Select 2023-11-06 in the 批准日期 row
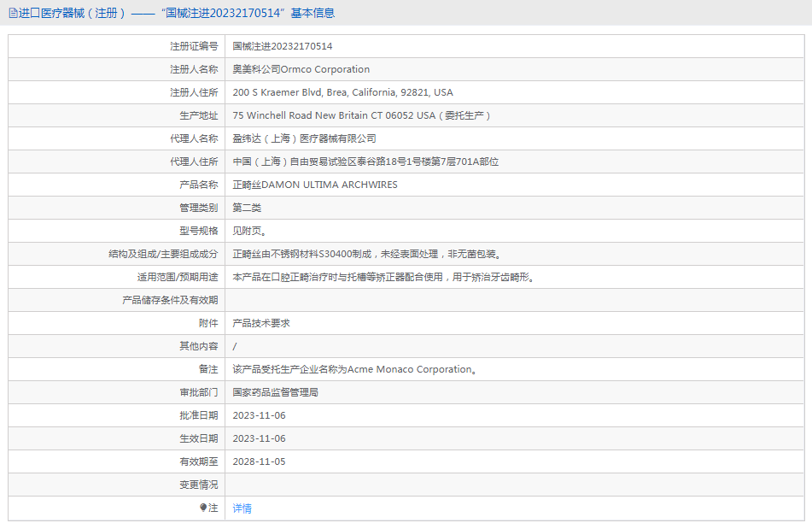The image size is (812, 523). click(x=259, y=415)
